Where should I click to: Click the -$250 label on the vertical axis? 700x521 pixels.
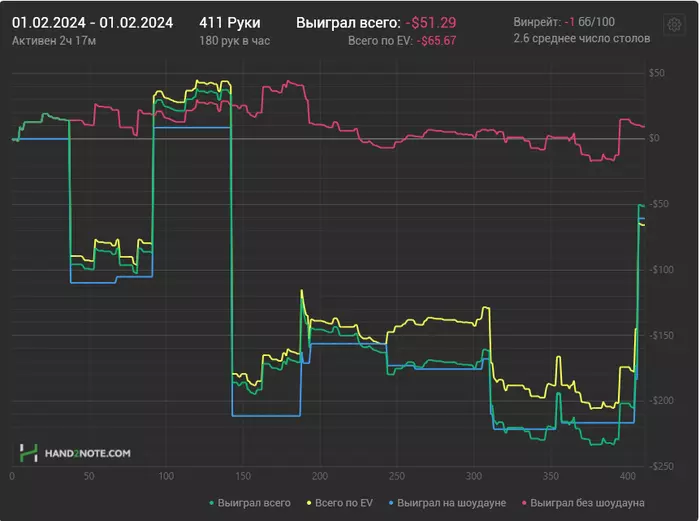(x=661, y=466)
